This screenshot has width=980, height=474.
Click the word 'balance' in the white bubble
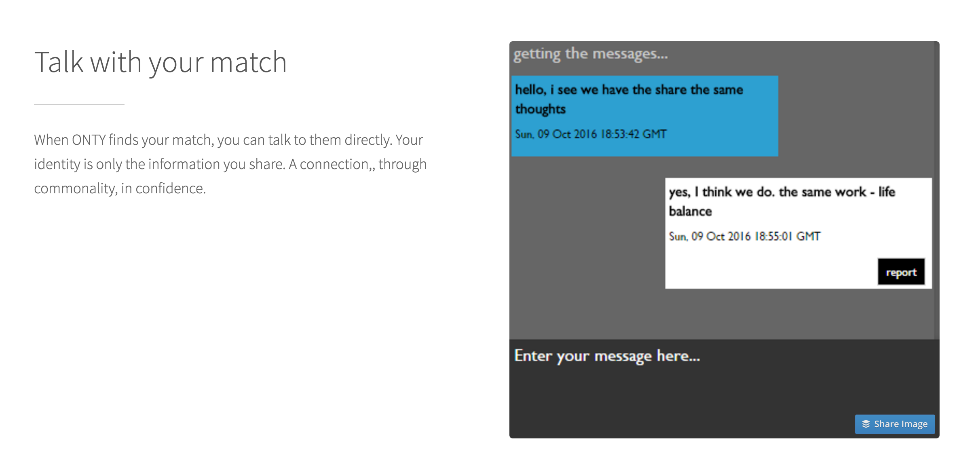[x=690, y=212]
